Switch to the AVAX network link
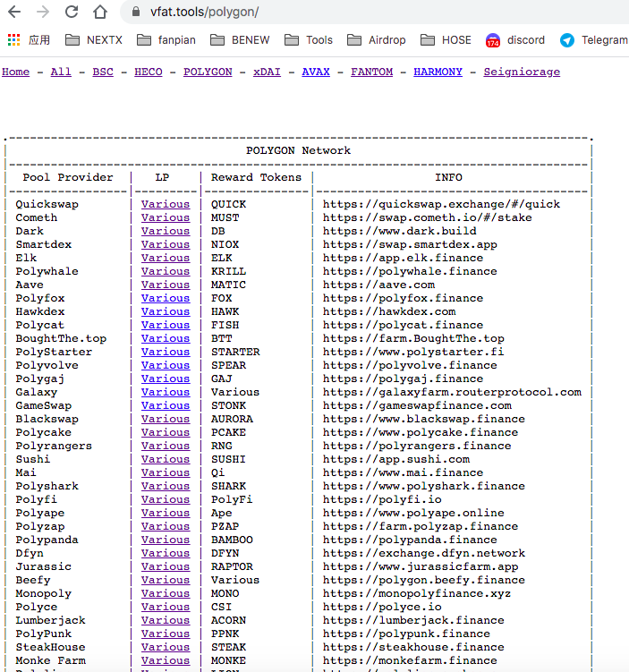Image resolution: width=629 pixels, height=672 pixels. tap(316, 72)
